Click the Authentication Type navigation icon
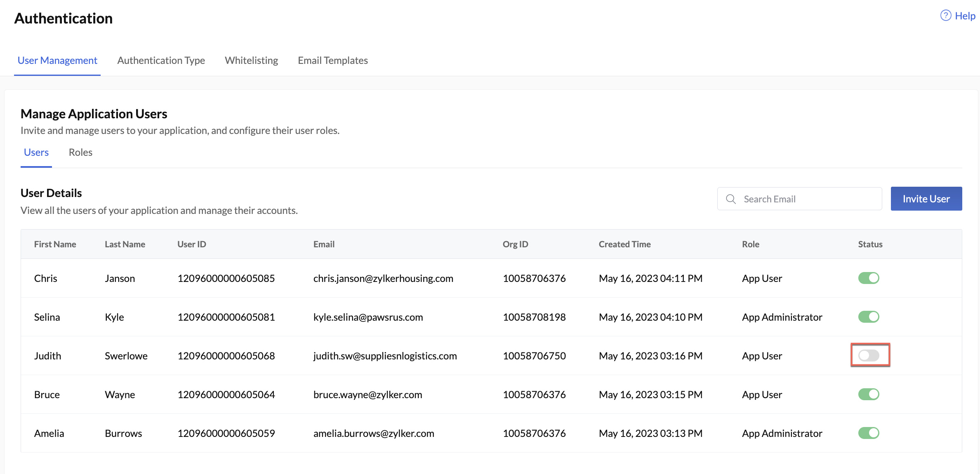 [160, 60]
